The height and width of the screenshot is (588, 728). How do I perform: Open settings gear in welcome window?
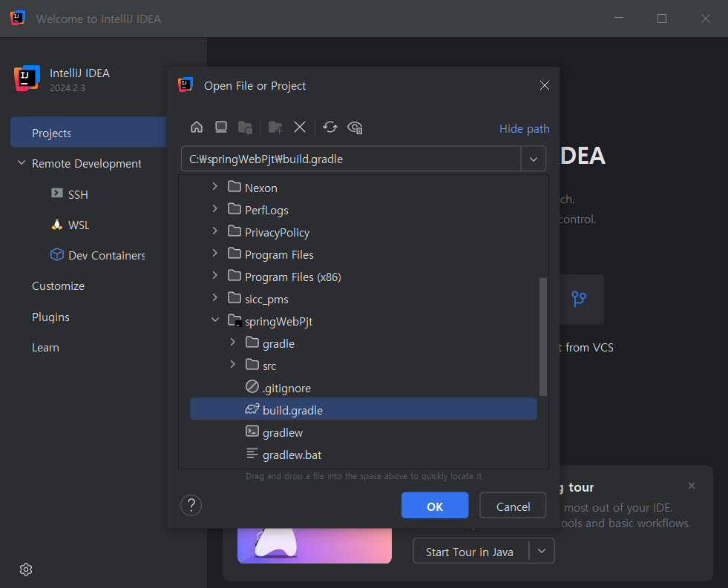(26, 569)
